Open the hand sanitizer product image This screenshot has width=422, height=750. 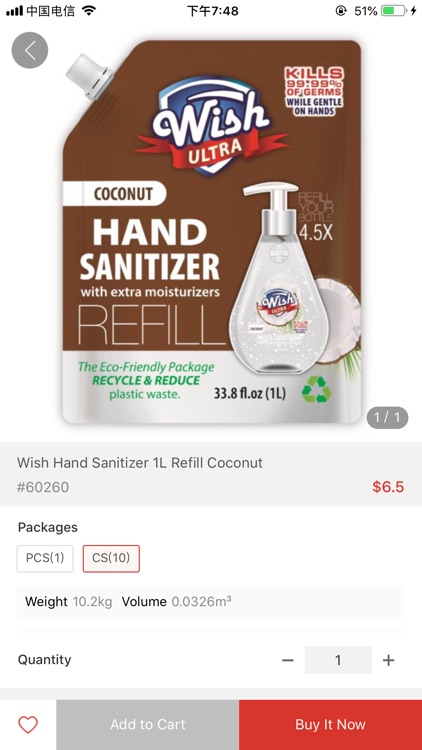tap(212, 232)
